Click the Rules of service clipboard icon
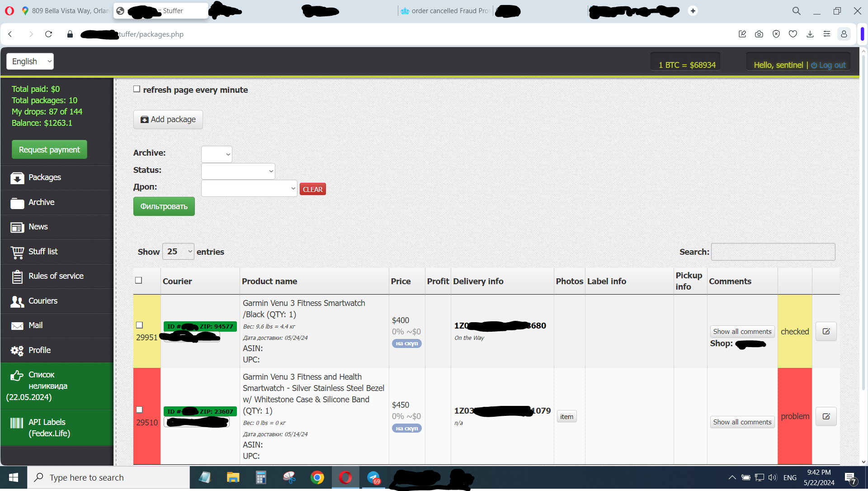This screenshot has height=491, width=868. tap(17, 276)
